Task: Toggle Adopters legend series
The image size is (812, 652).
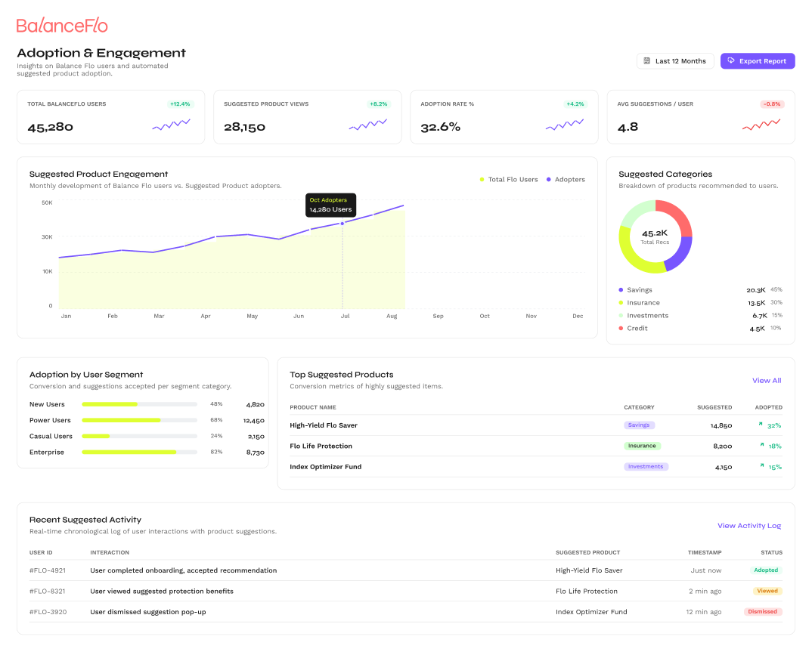Action: pyautogui.click(x=566, y=180)
